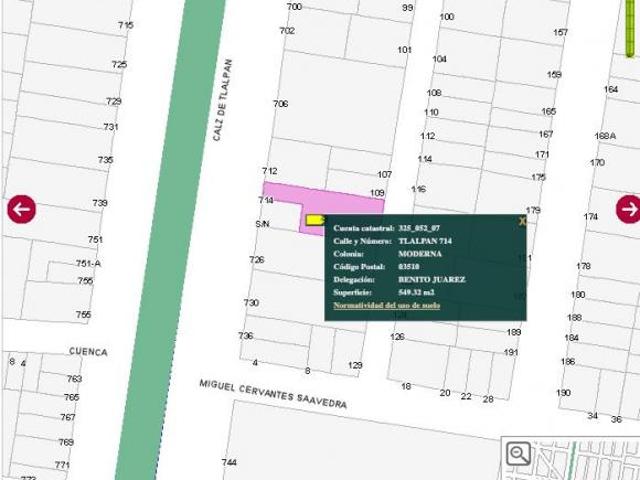Click the yellow parcel marker icon
The height and width of the screenshot is (480, 640).
coord(316,220)
